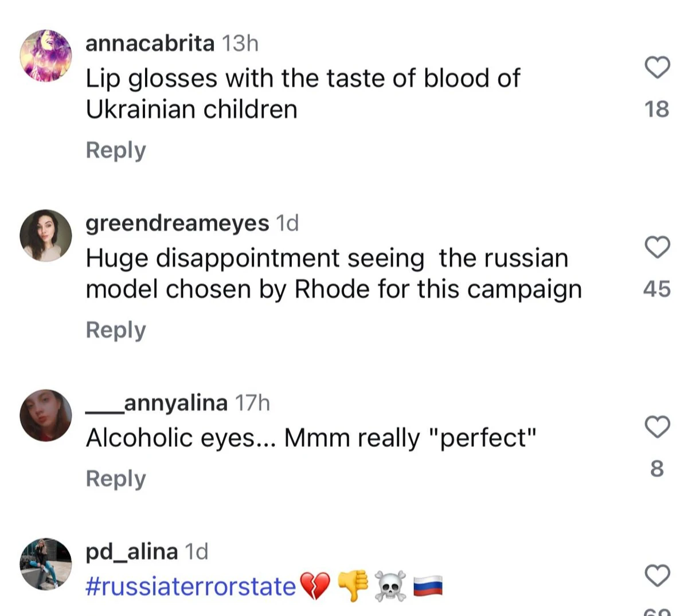The width and height of the screenshot is (688, 616).
Task: View the 8 likes on ___annyalina's comment
Action: click(657, 469)
